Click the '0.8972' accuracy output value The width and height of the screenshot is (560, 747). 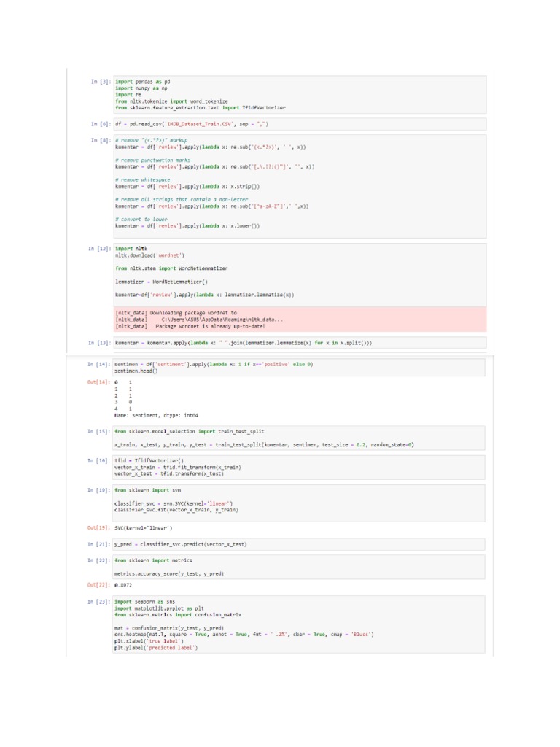(x=122, y=585)
